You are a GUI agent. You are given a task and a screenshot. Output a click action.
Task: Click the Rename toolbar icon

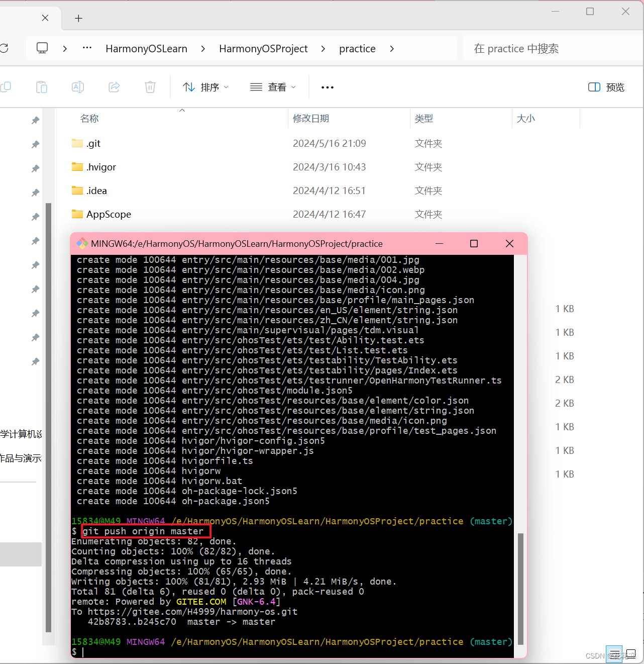(x=78, y=87)
